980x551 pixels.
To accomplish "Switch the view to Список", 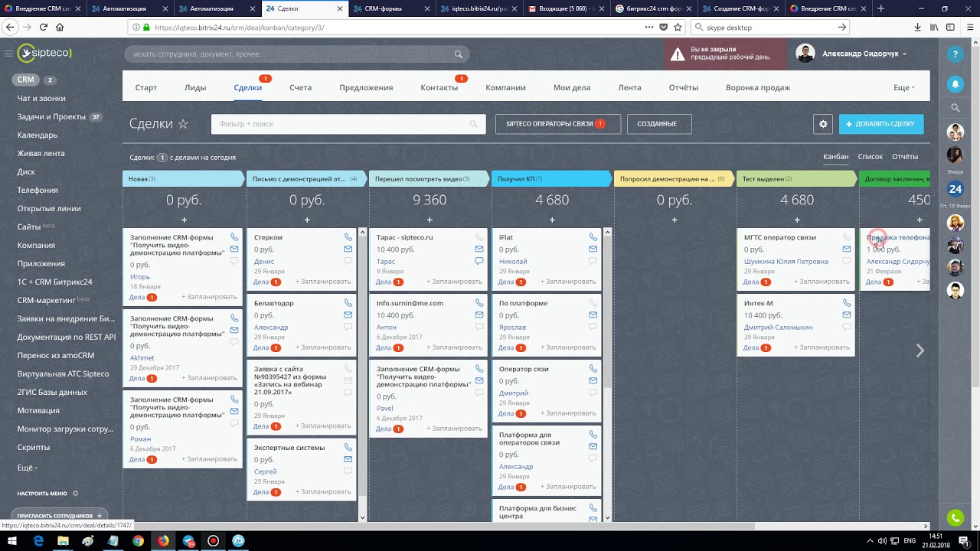I will coord(871,157).
